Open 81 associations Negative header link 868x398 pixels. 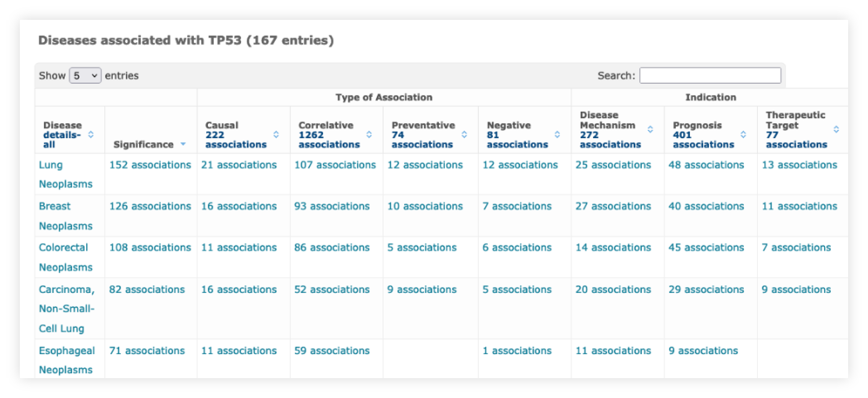pyautogui.click(x=517, y=140)
